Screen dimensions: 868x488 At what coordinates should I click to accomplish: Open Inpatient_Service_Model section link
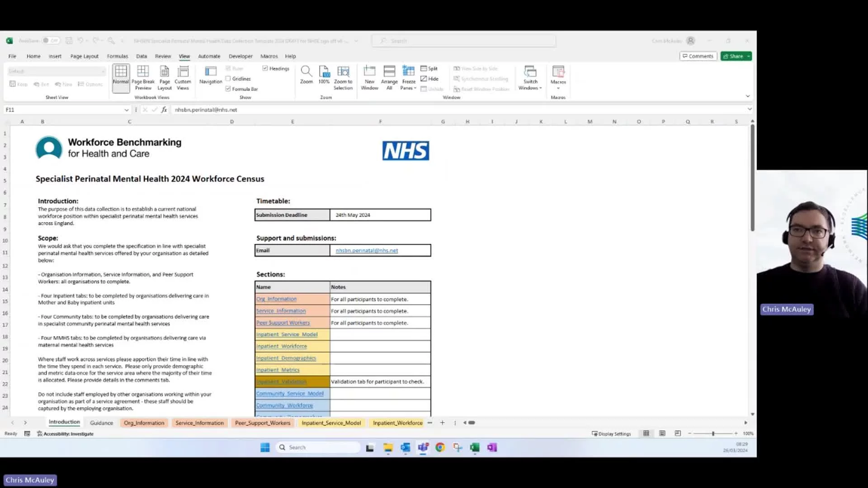287,334
